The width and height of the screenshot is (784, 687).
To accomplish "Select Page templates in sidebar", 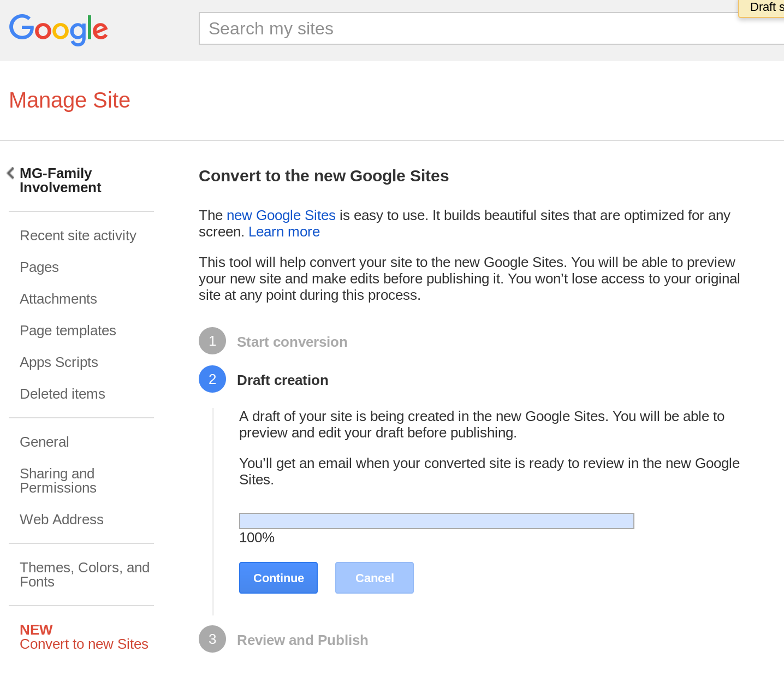I will pos(68,330).
